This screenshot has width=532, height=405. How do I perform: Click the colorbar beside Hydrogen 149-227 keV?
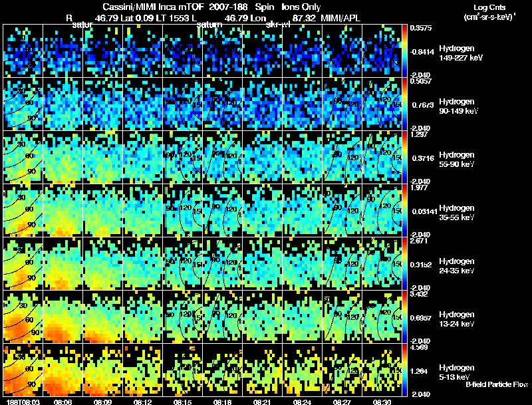coord(404,51)
